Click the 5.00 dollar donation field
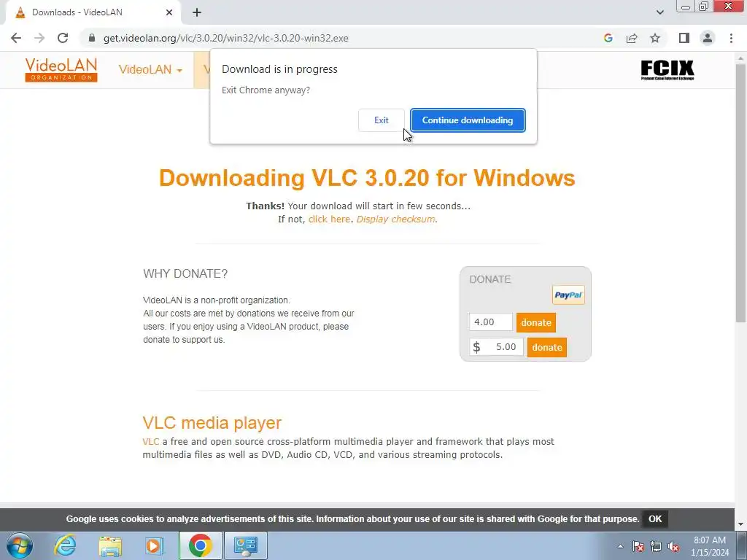Screen dimensions: 747x560 496,347
